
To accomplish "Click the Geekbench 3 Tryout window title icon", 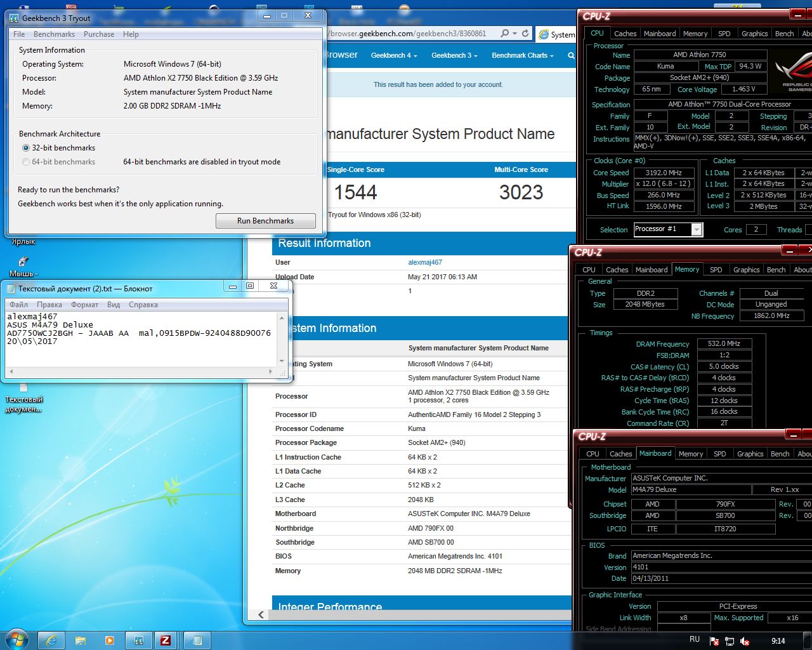I will (x=14, y=18).
